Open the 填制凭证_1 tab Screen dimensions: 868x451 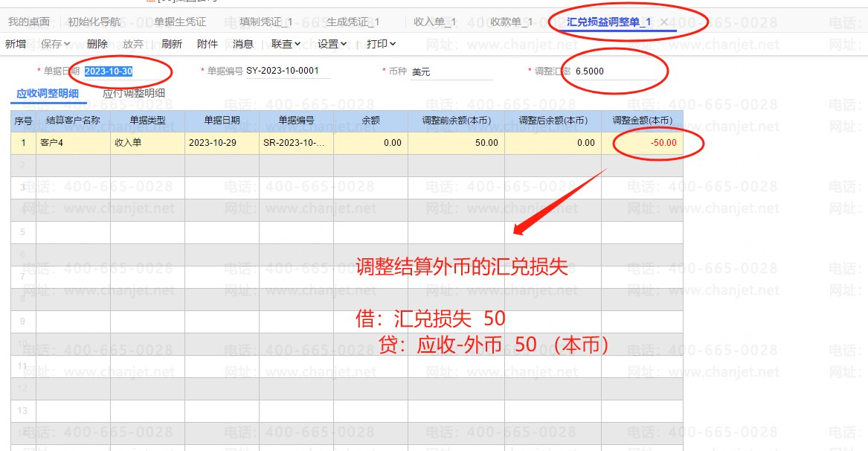(266, 22)
